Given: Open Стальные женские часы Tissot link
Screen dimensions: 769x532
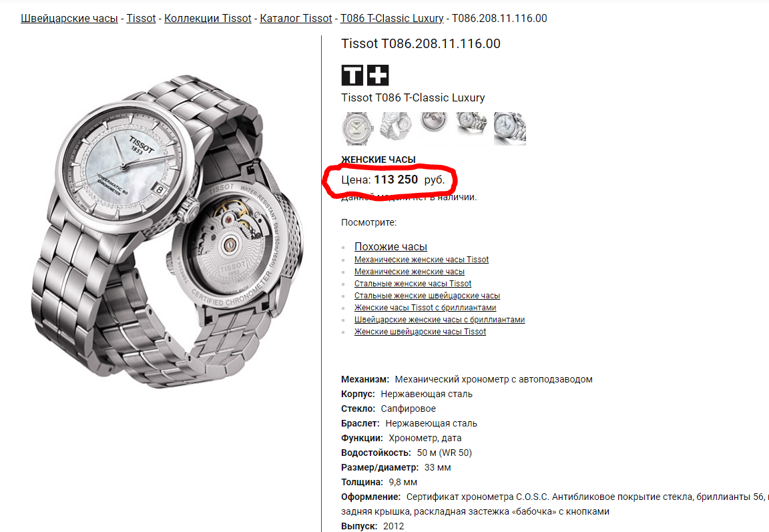Looking at the screenshot, I should [413, 284].
